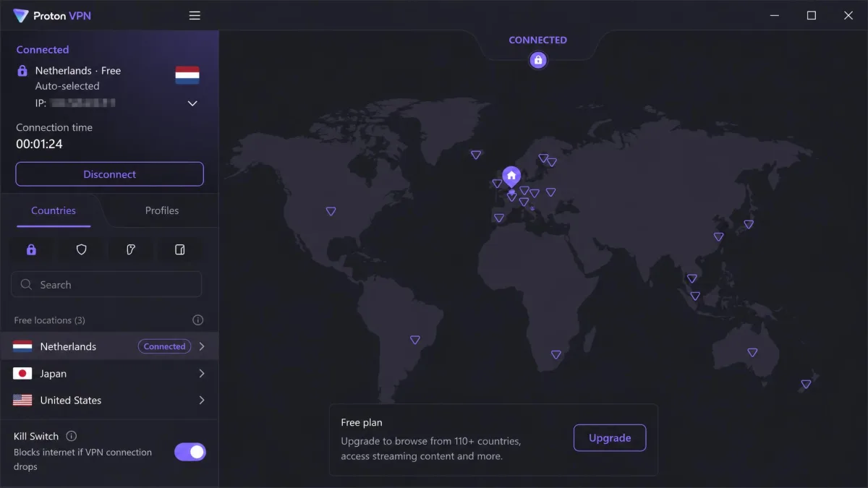Viewport: 868px width, 488px height.
Task: Click the lock icon beside Netherlands · Free
Action: point(22,71)
